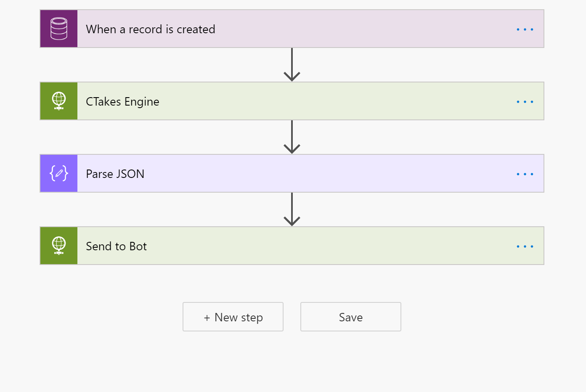Save the flow
Image resolution: width=586 pixels, height=392 pixels.
coord(350,317)
